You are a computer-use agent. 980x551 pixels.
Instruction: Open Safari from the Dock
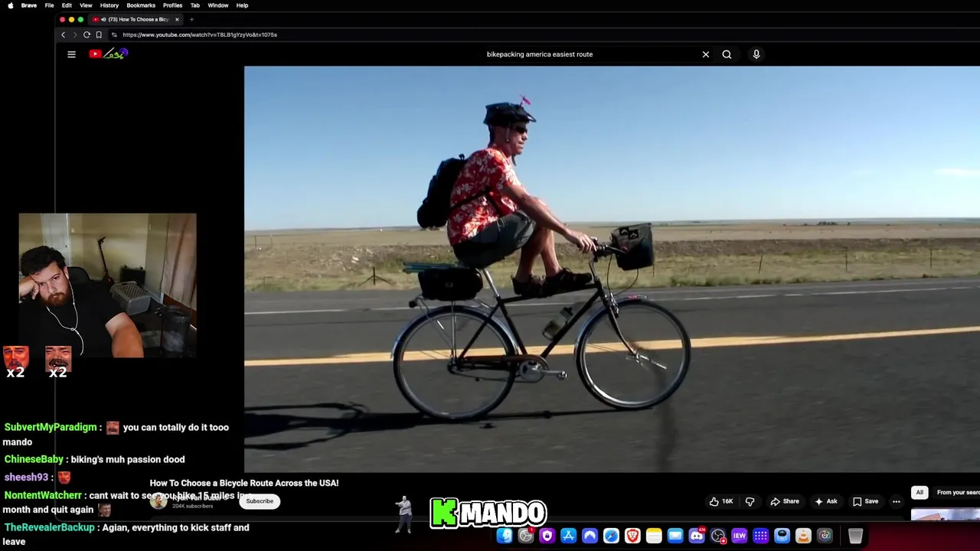611,536
